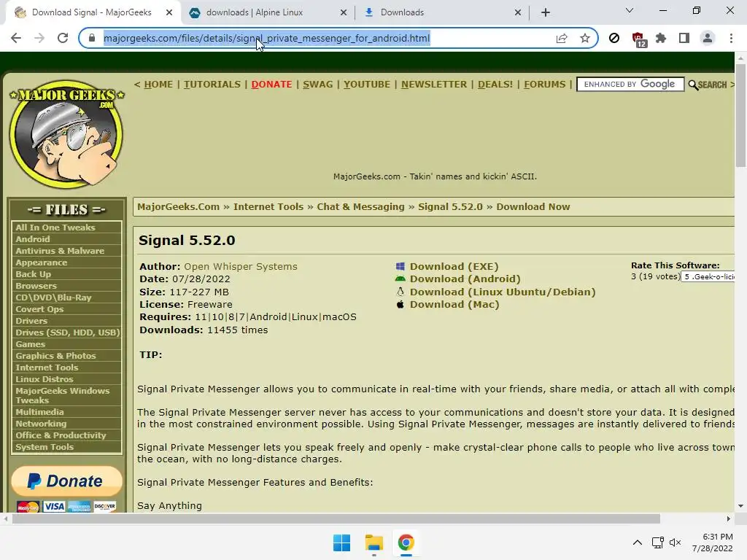747x560 pixels.
Task: Open the NEWSLETTER menu link
Action: 434,85
